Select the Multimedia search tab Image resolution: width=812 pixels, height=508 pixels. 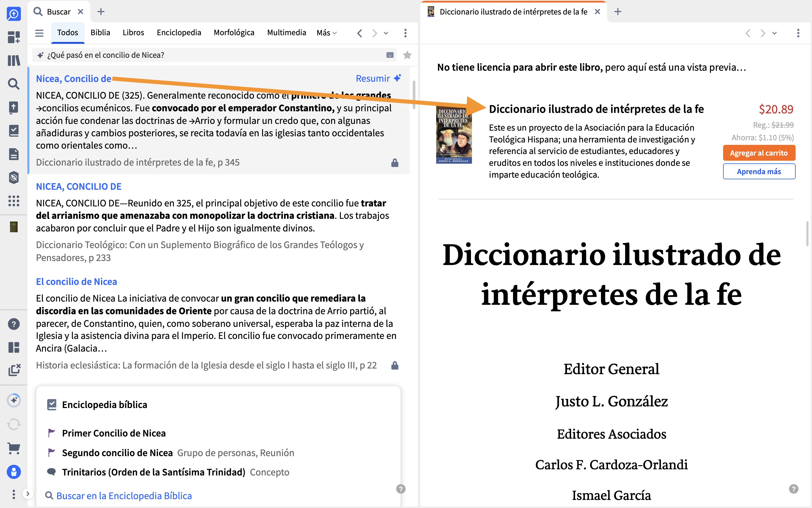point(287,33)
